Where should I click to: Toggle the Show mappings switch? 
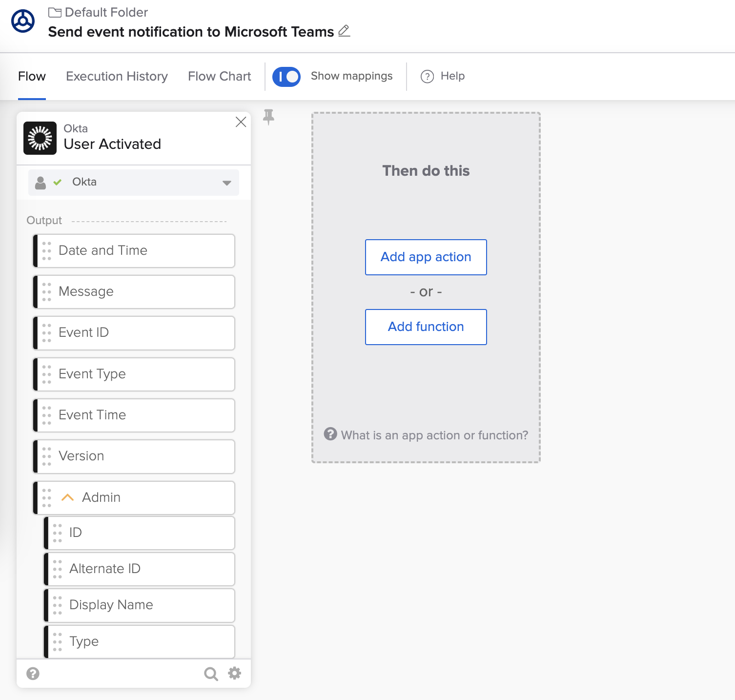coord(286,77)
